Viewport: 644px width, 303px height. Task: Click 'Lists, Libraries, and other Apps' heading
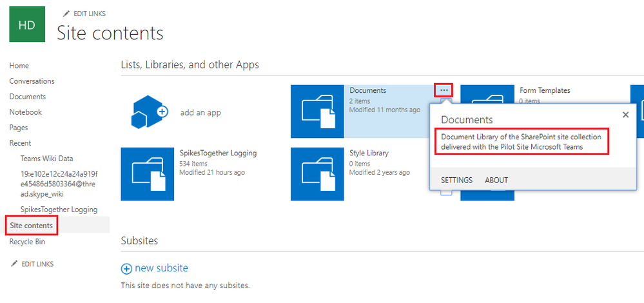point(190,65)
